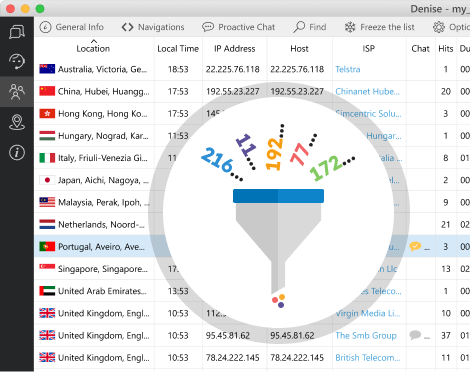The width and height of the screenshot is (470, 372).
Task: Sort by ISP column header
Action: pos(369,49)
